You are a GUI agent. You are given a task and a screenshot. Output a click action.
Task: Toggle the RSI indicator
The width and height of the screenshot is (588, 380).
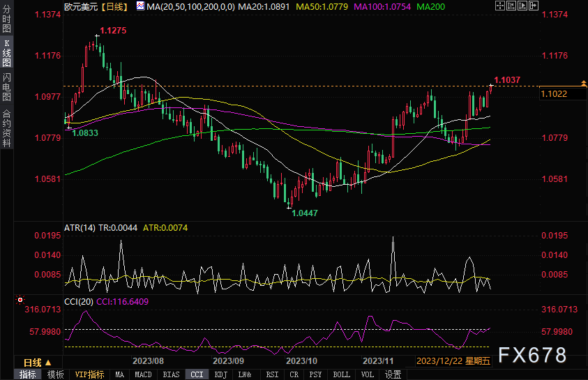(x=272, y=374)
